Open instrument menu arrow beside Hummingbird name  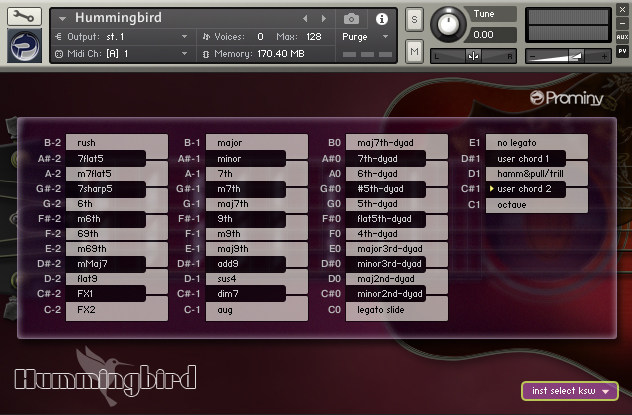pos(62,19)
